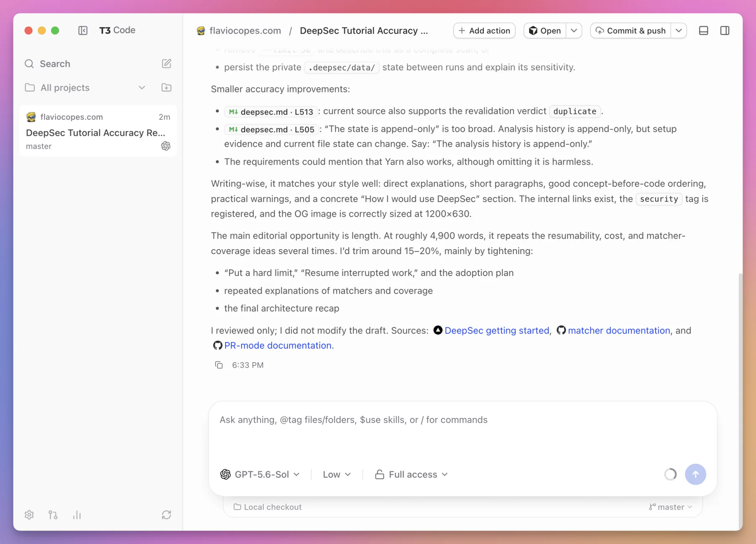The width and height of the screenshot is (756, 544).
Task: Click the refresh sync icon
Action: (166, 515)
